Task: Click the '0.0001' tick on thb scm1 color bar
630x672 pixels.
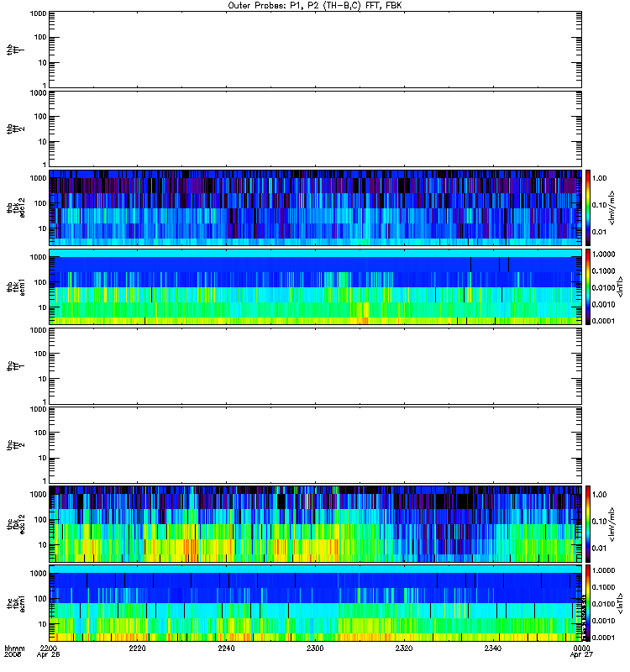Action: coord(603,321)
